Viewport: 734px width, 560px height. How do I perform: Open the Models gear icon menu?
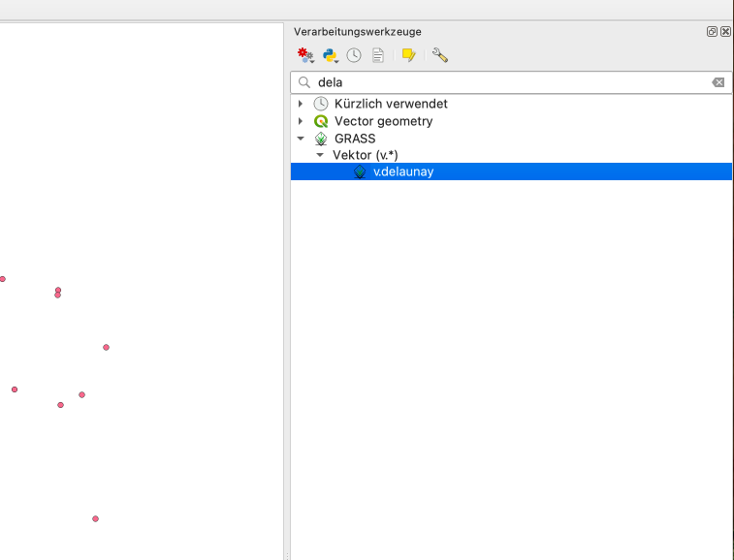pos(305,55)
